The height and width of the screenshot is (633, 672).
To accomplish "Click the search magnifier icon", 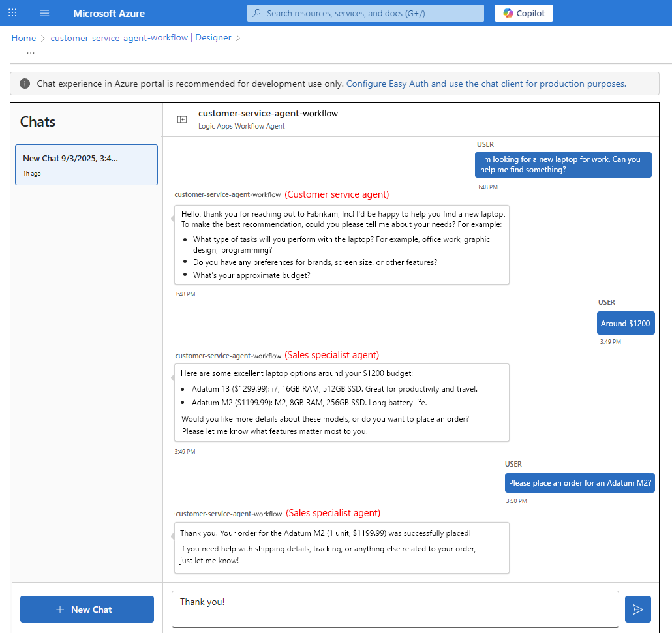I will click(256, 13).
